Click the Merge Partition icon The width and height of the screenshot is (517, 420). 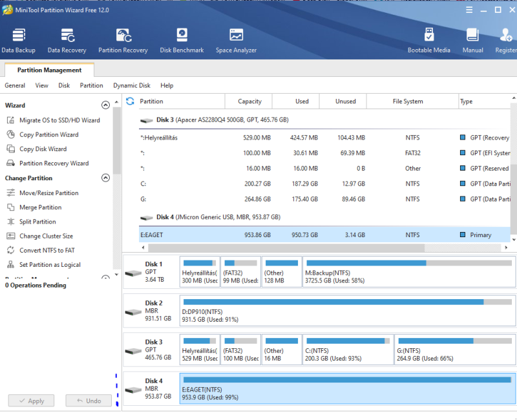(x=10, y=207)
